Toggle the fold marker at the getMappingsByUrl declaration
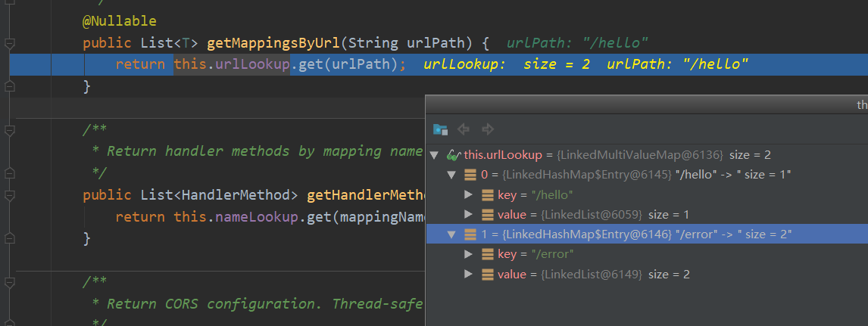Image resolution: width=868 pixels, height=326 pixels. click(x=10, y=43)
